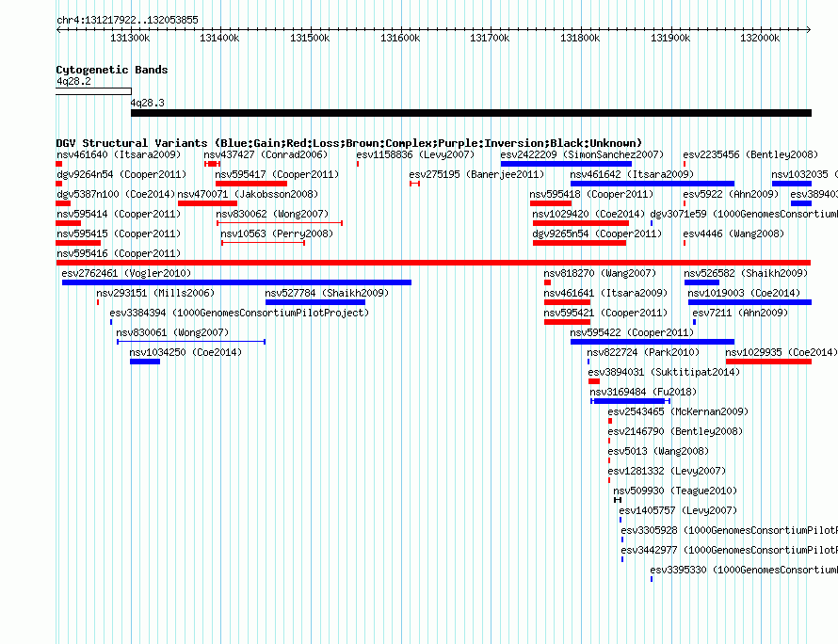The height and width of the screenshot is (644, 838).
Task: Click the nsv830062 (Wong2007) label
Action: (272, 214)
